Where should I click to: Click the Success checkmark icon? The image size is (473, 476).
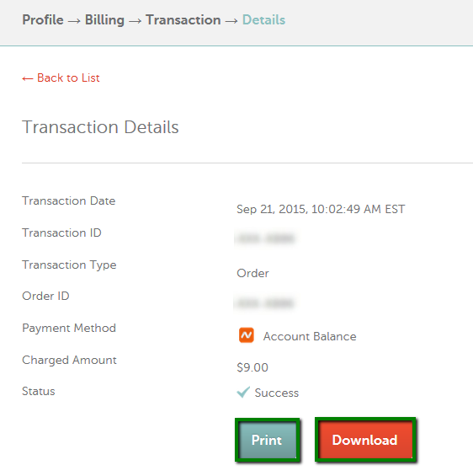click(243, 392)
